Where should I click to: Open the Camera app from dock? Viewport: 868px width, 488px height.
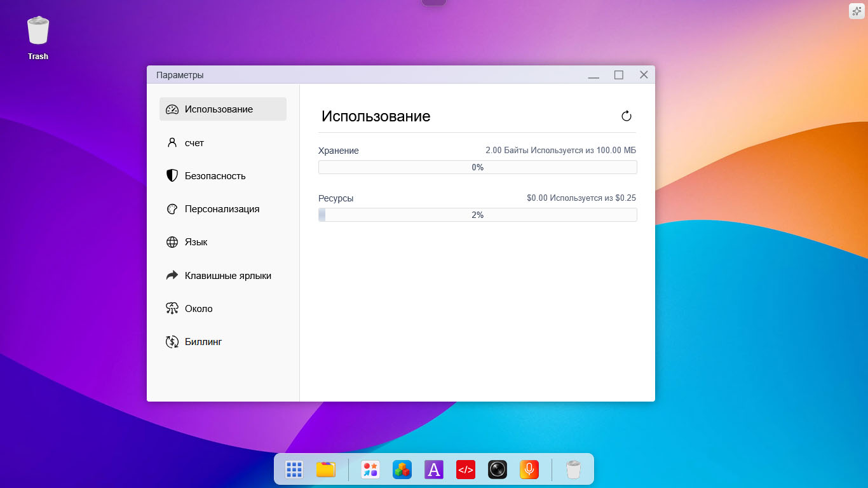tap(498, 470)
